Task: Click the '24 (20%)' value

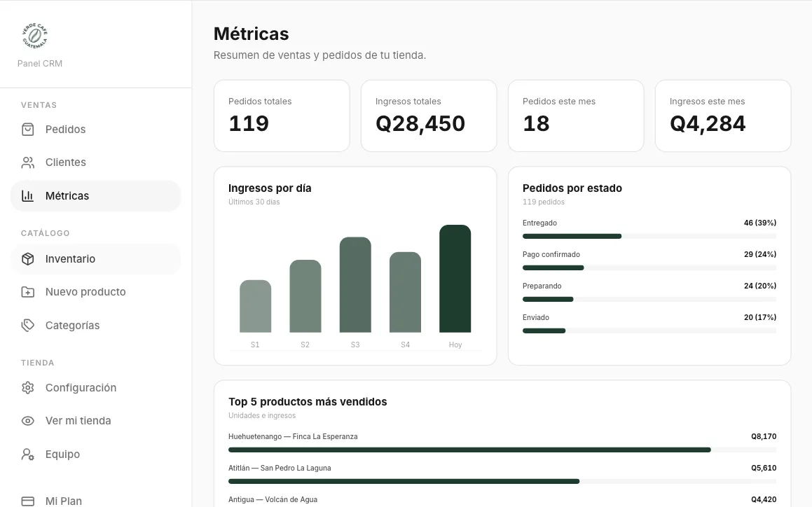Action: [x=759, y=286]
